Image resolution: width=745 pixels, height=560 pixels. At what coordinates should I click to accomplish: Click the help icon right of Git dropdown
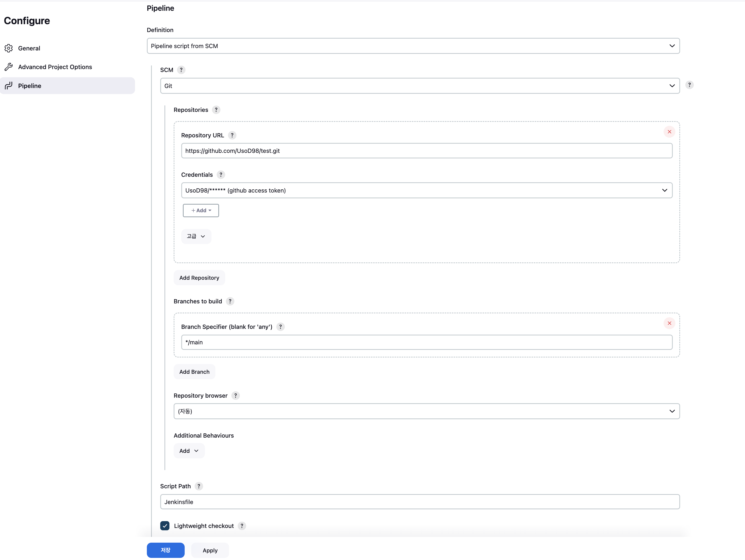tap(689, 85)
